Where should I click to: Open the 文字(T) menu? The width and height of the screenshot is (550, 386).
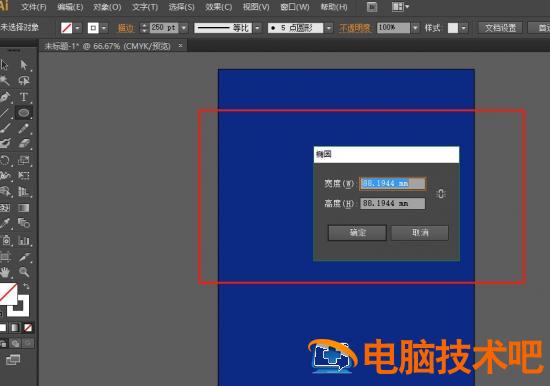point(145,7)
